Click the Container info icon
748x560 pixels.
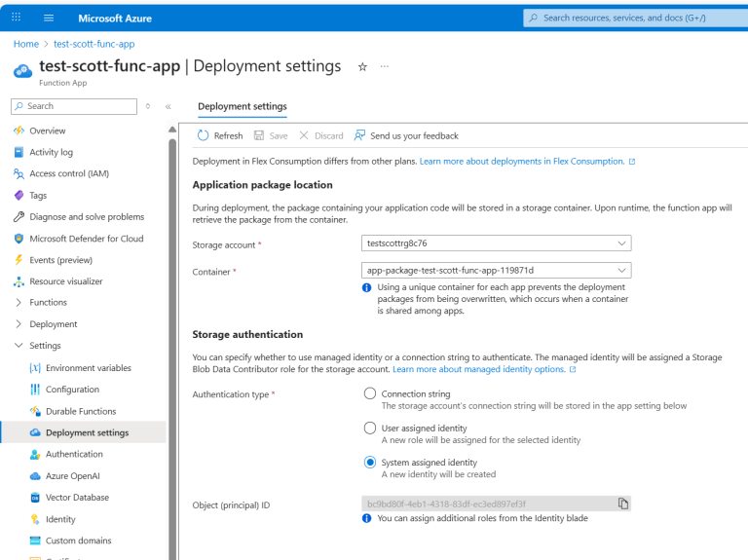click(x=366, y=287)
